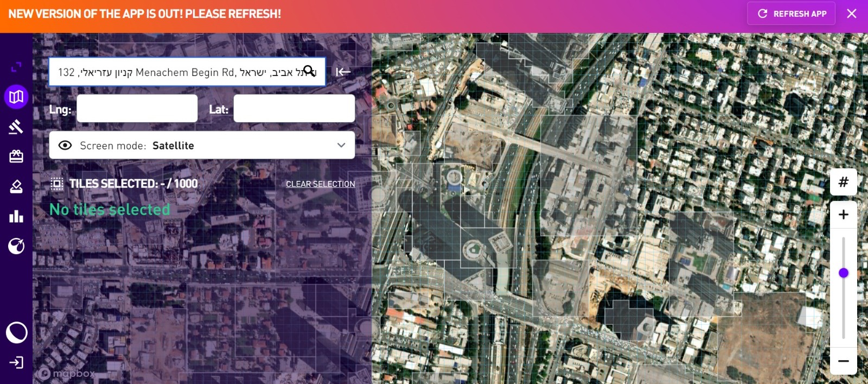Collapse the search panel with arrow
This screenshot has height=384, width=868.
(x=343, y=72)
